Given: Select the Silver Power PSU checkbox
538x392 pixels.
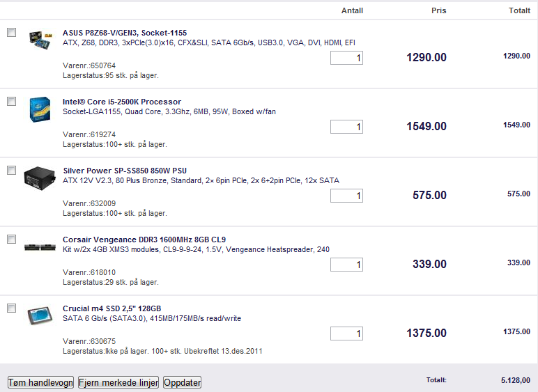Looking at the screenshot, I should [11, 170].
